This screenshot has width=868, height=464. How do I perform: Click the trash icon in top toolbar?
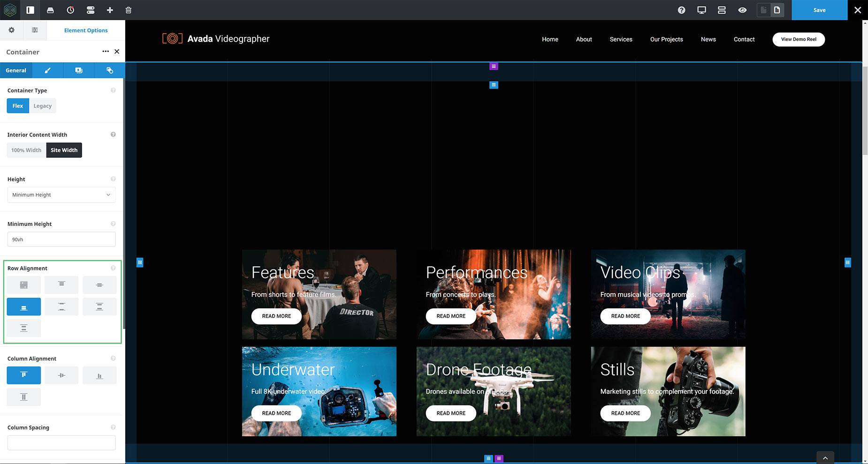coord(129,10)
